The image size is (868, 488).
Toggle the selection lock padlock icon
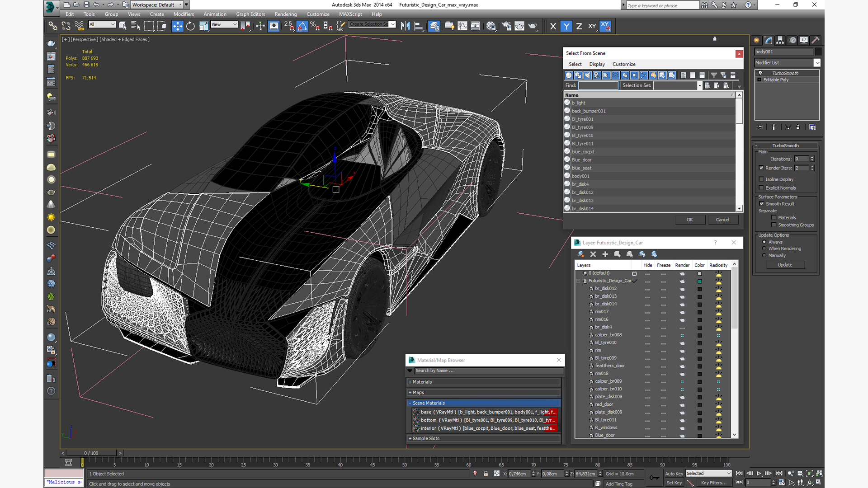pos(486,474)
